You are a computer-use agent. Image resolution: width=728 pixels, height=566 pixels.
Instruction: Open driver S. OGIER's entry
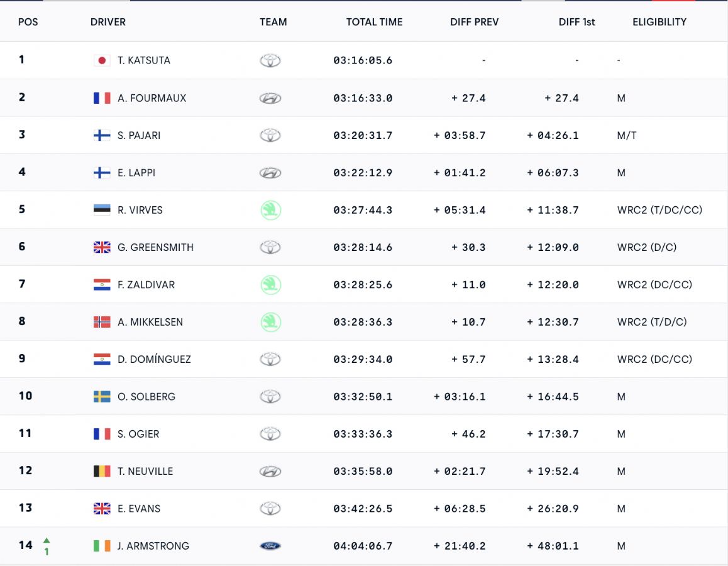[x=138, y=434]
